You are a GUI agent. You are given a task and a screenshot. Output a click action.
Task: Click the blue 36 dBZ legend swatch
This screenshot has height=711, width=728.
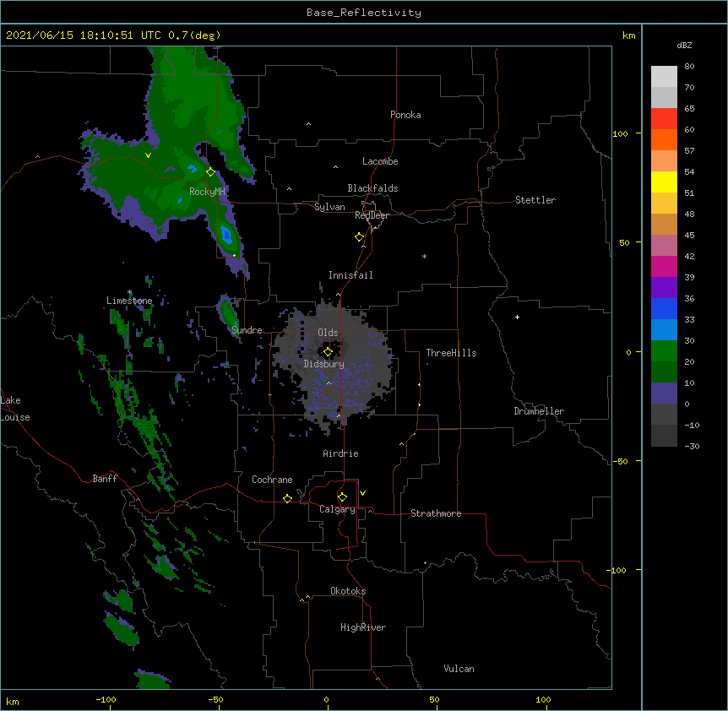[664, 308]
